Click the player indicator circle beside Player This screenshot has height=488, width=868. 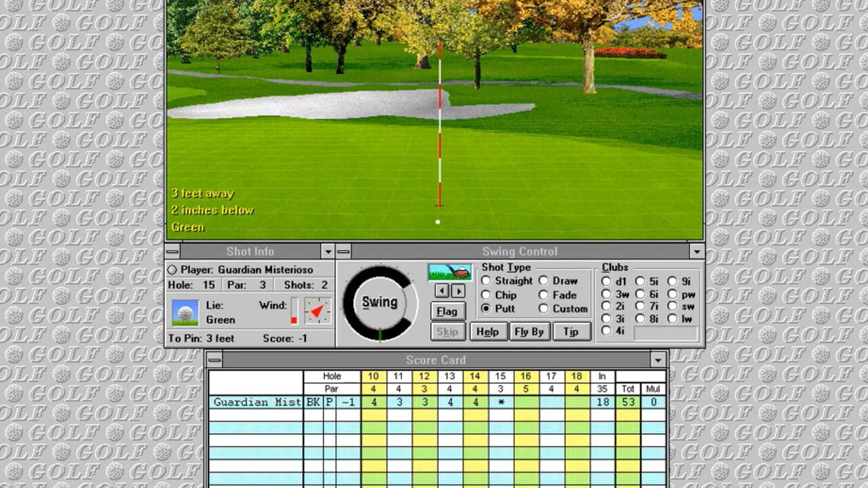[172, 270]
